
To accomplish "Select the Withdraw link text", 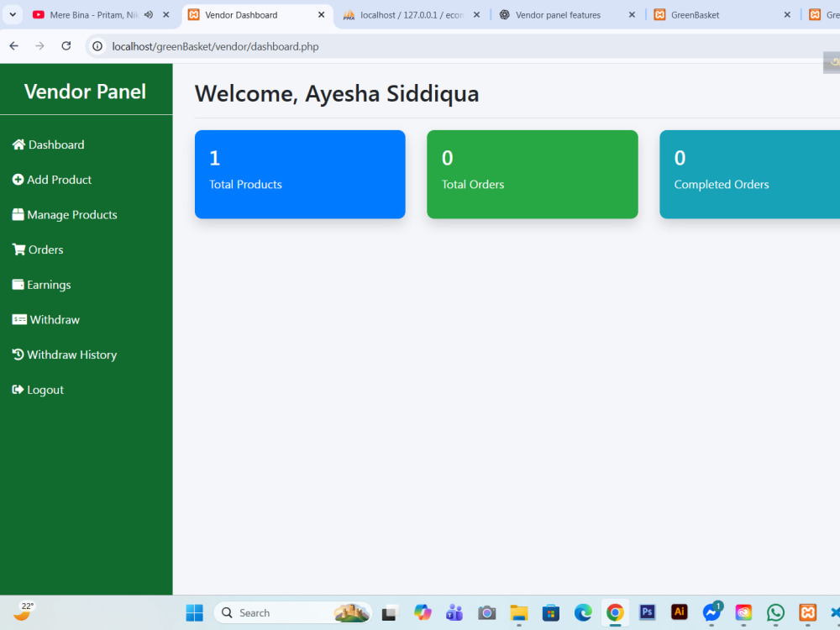I will 55,320.
